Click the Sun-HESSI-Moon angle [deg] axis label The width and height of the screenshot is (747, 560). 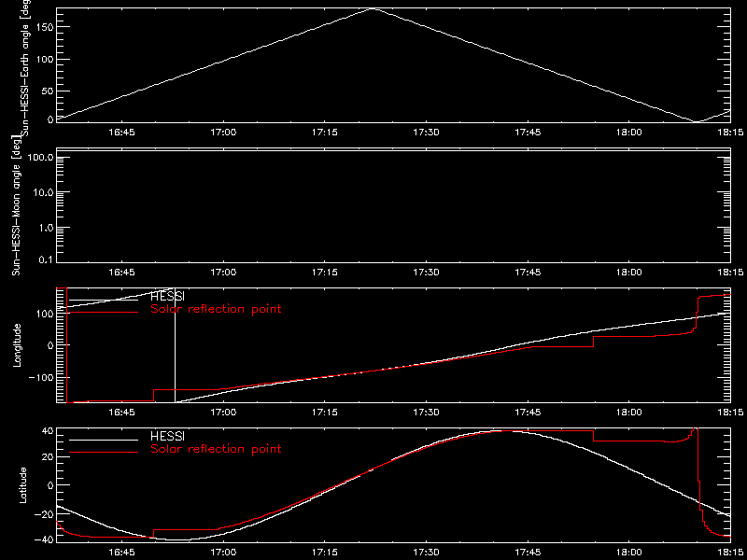pos(17,205)
